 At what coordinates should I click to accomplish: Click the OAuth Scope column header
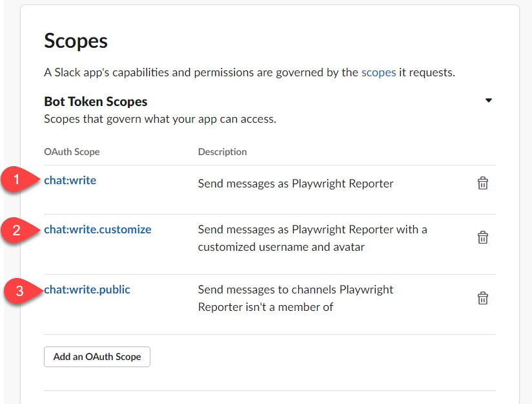pyautogui.click(x=72, y=151)
